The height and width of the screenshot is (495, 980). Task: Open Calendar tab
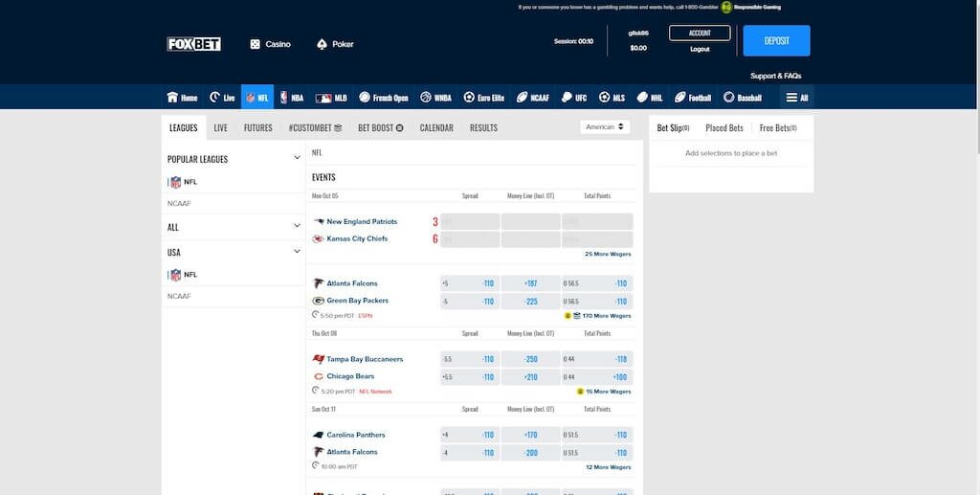[x=436, y=127]
